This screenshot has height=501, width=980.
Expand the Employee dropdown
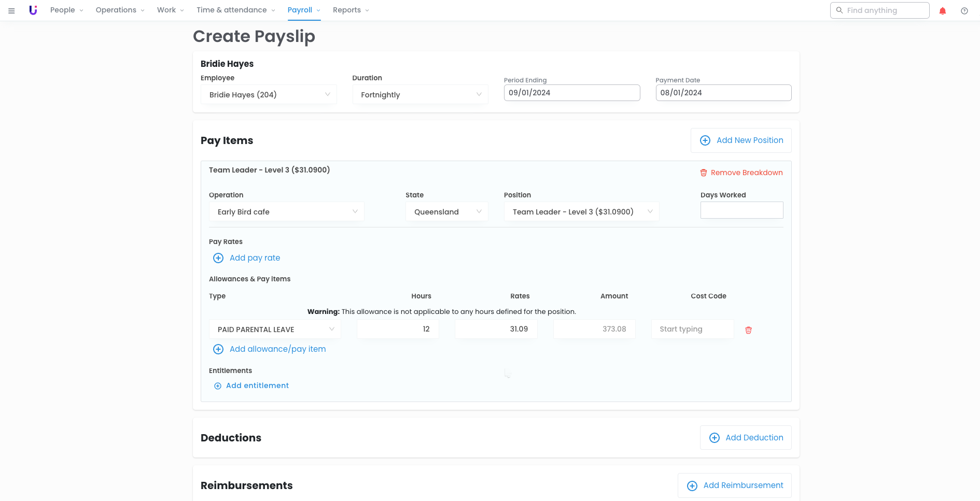[269, 95]
